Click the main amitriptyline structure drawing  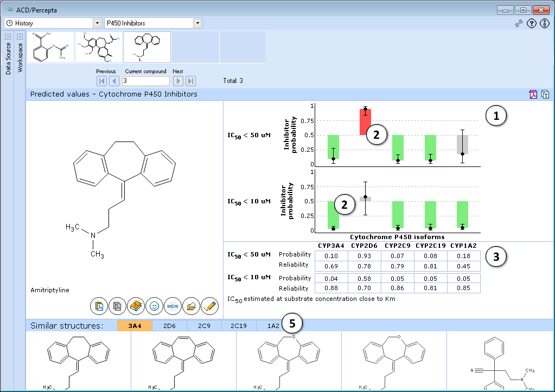pos(124,200)
